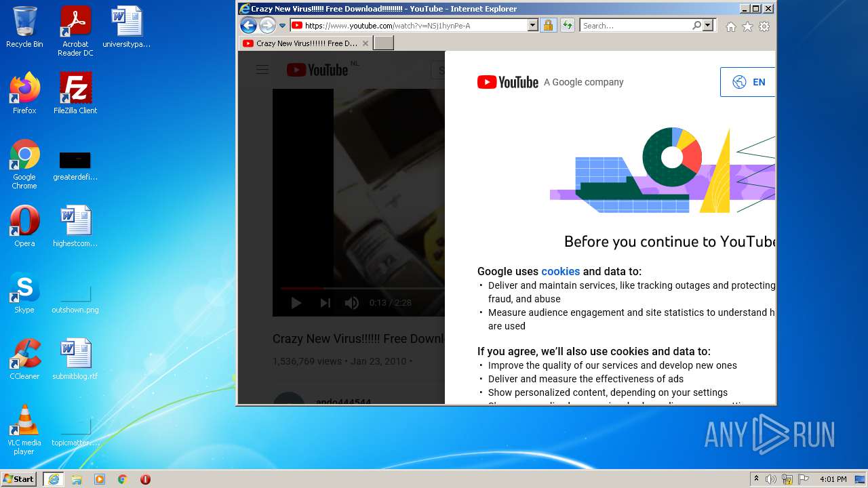The image size is (868, 488).
Task: Open recent pages dropdown arrow
Action: pyautogui.click(x=283, y=26)
